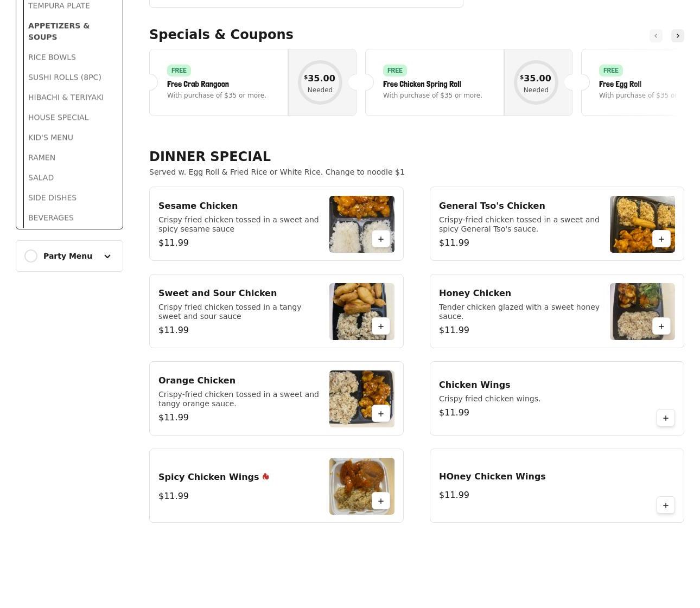Add Spicy Chicken Wings plus icon
Image resolution: width=700 pixels, height=608 pixels.
pos(381,501)
